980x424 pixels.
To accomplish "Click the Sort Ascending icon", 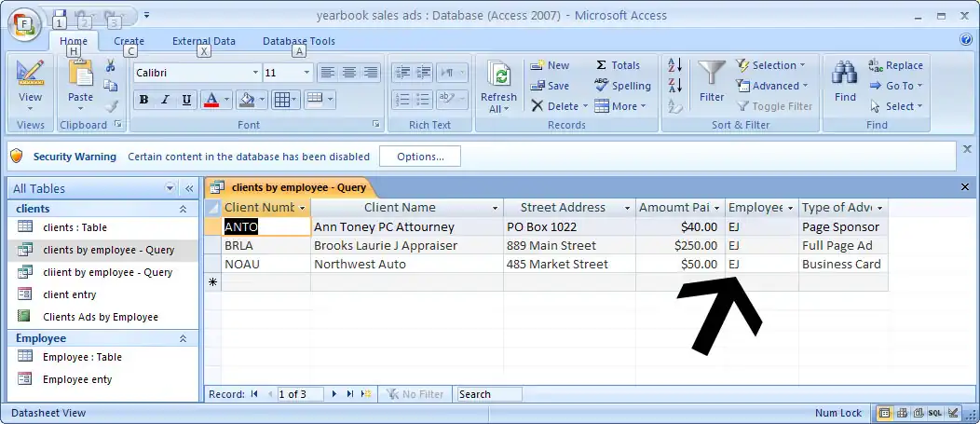I will click(x=675, y=65).
